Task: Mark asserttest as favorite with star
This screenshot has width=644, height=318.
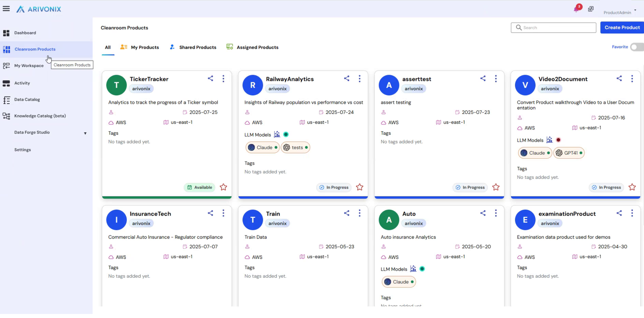Action: pyautogui.click(x=496, y=187)
